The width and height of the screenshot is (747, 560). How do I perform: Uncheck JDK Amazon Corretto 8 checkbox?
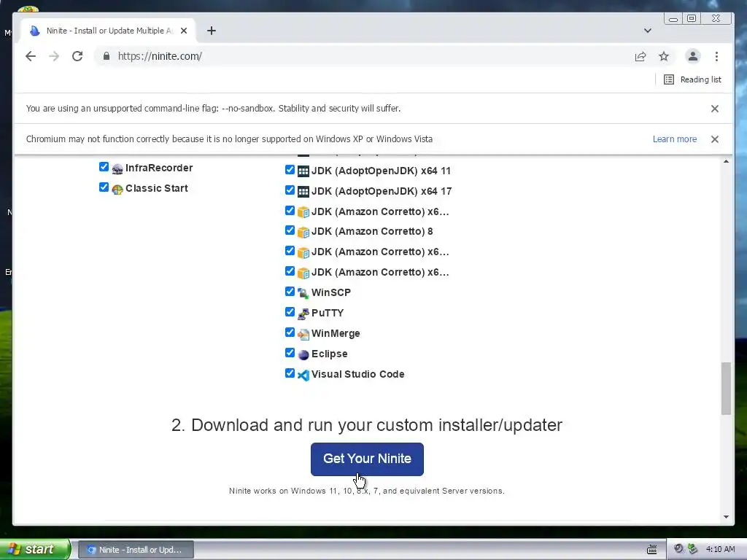pyautogui.click(x=290, y=230)
